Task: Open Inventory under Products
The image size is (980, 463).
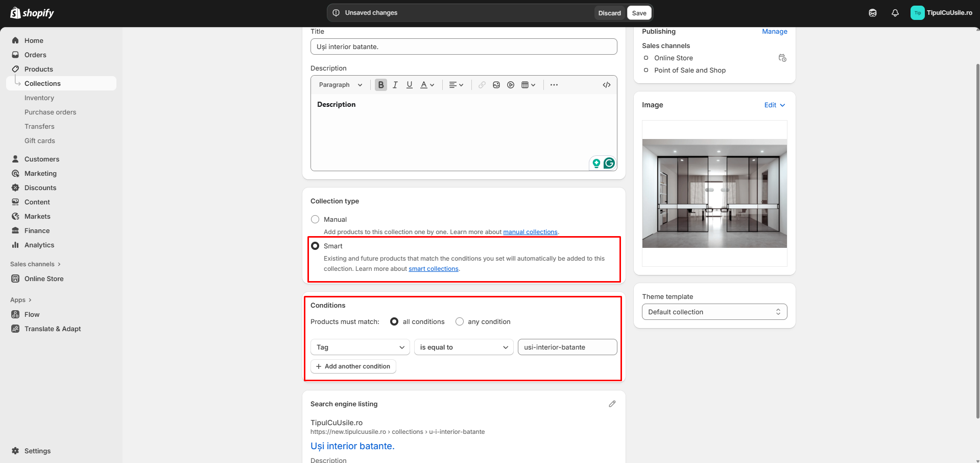Action: click(39, 98)
